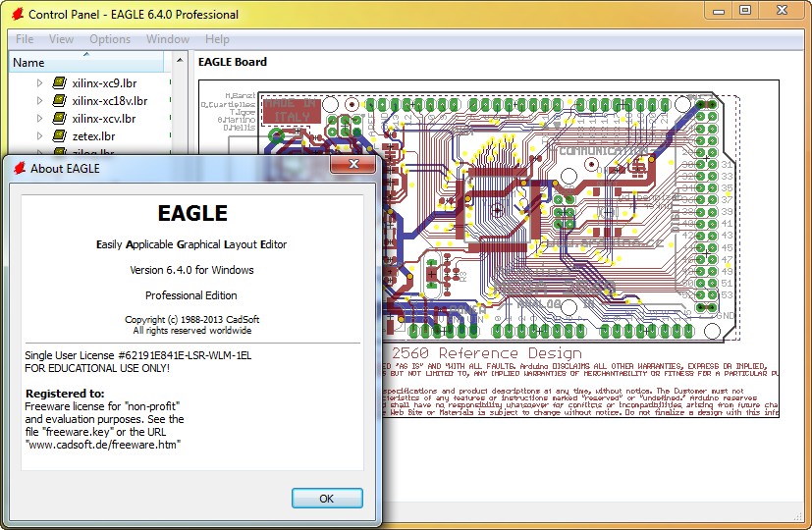Viewport: 812px width, 530px height.
Task: Expand the zetex.lbr tree node
Action: coord(40,136)
